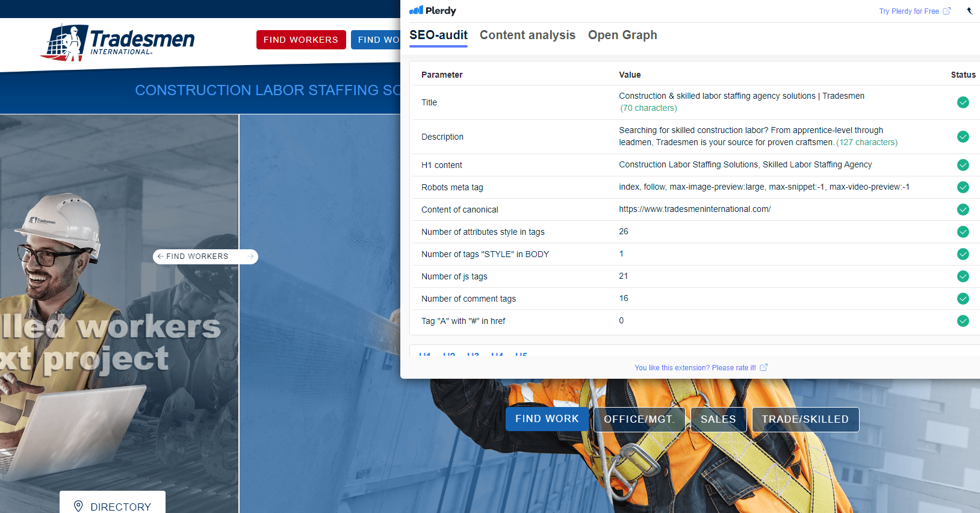
Task: Click the canonical URL https://www.tradesmeninternational.com/
Action: pyautogui.click(x=695, y=209)
